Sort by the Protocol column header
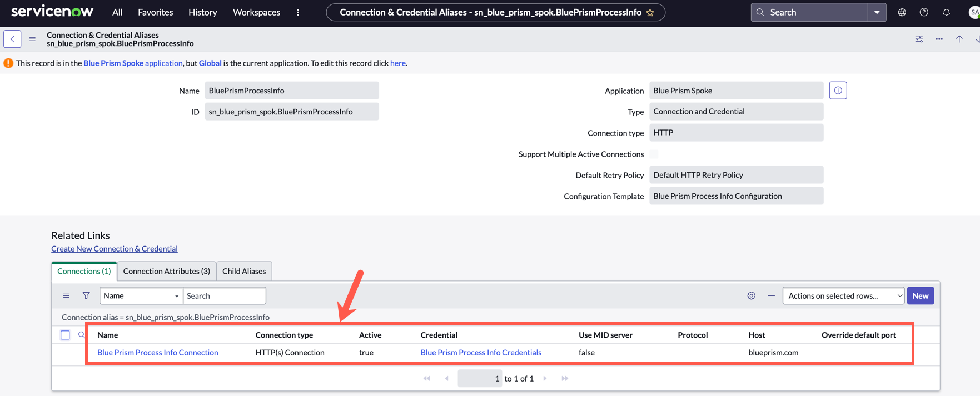 pos(693,335)
